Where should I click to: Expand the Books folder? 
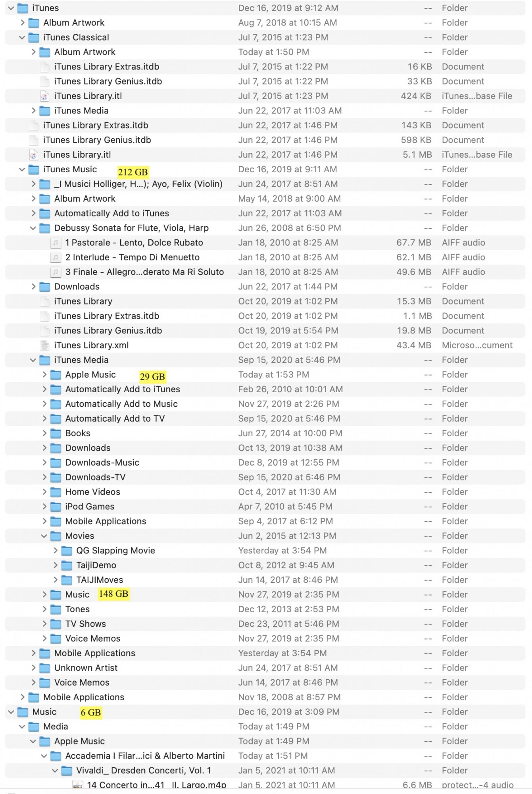click(x=44, y=433)
